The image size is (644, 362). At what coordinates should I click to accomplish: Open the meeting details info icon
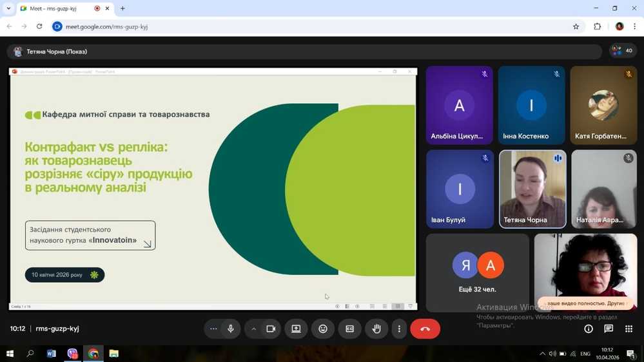[588, 329]
